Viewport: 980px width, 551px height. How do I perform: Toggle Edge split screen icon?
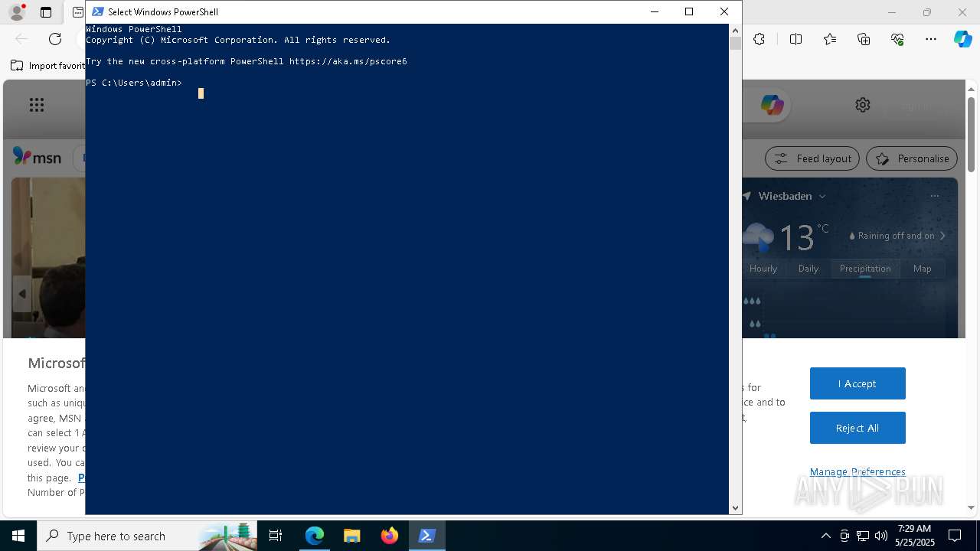[795, 39]
